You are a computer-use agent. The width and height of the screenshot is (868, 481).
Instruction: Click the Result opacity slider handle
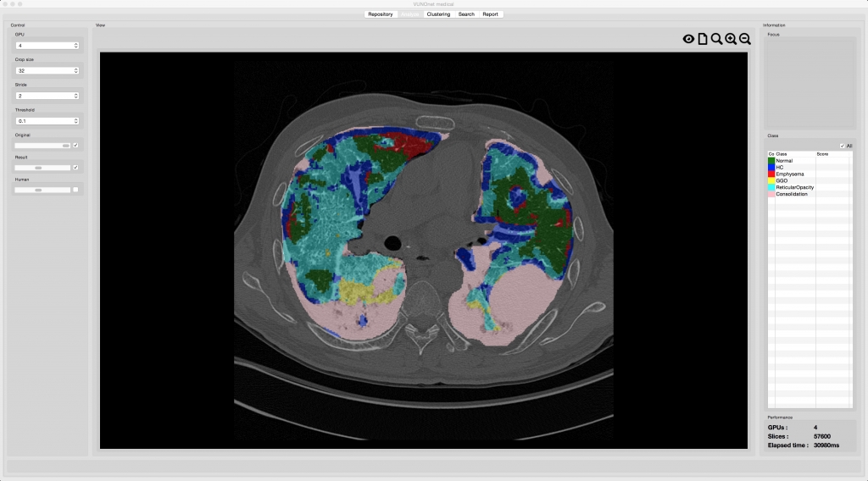(x=38, y=168)
